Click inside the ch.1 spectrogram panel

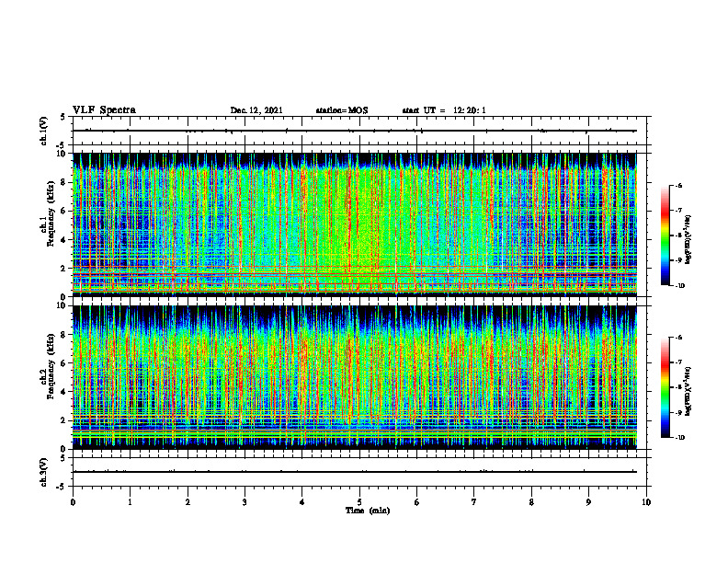click(x=355, y=224)
